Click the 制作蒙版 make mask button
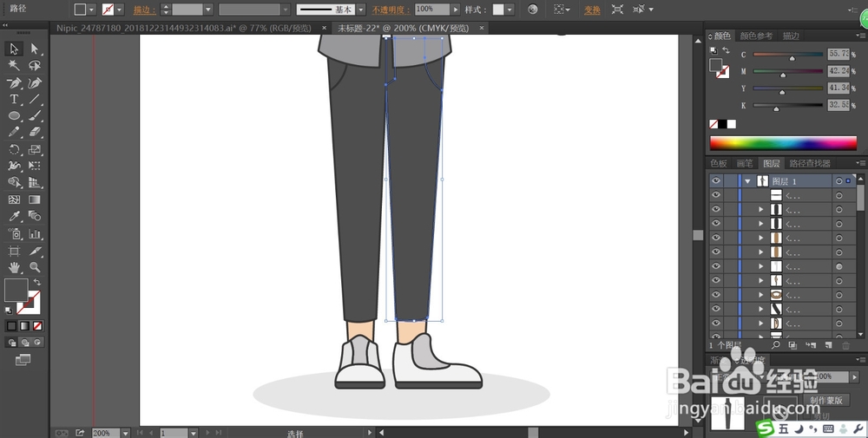 pos(828,401)
